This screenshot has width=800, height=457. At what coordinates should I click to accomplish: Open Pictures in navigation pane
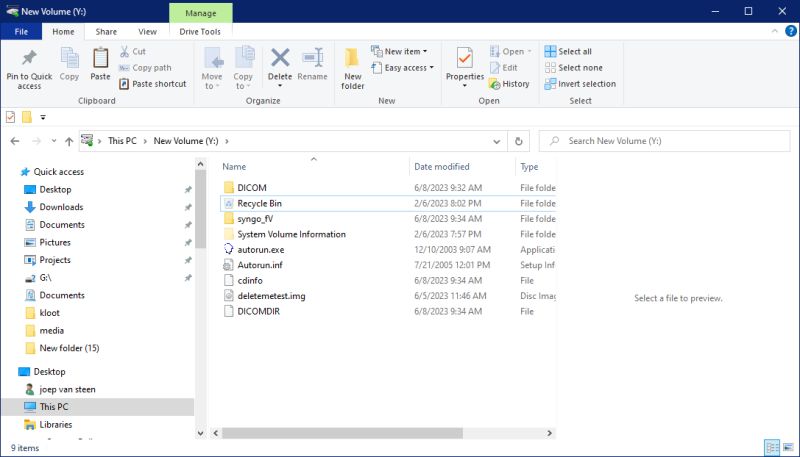55,242
